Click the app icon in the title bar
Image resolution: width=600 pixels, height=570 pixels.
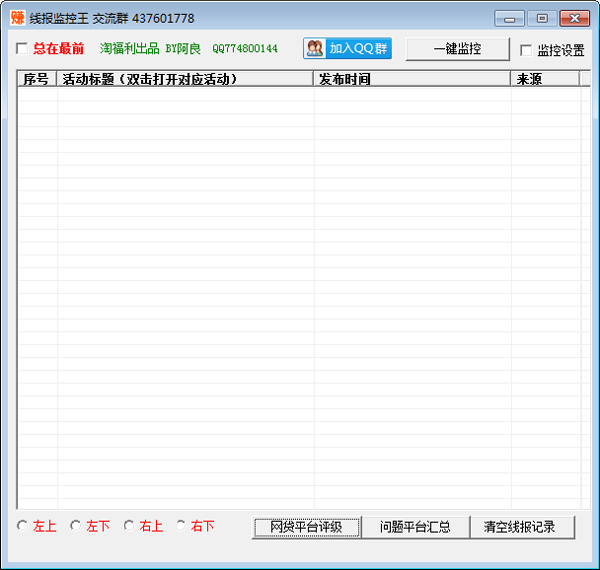point(17,18)
